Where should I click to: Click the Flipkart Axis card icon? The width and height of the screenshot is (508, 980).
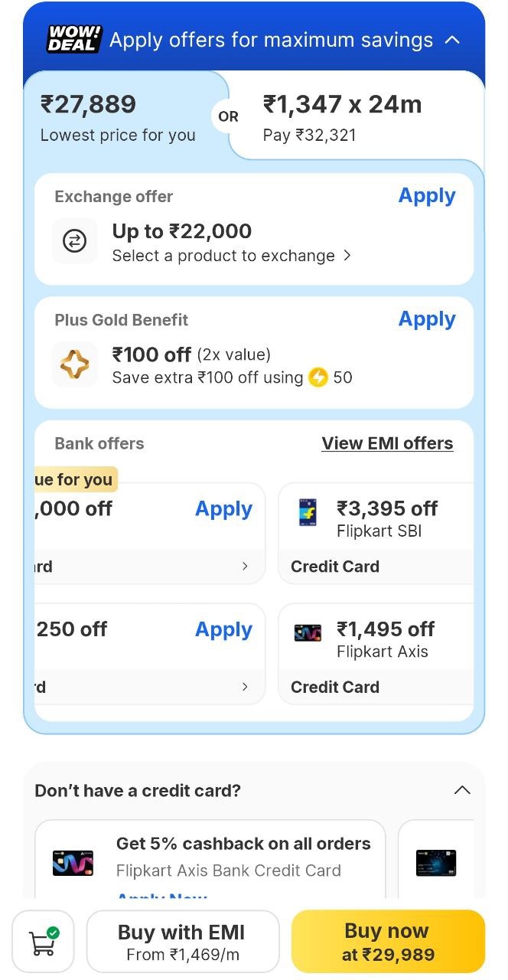(308, 633)
